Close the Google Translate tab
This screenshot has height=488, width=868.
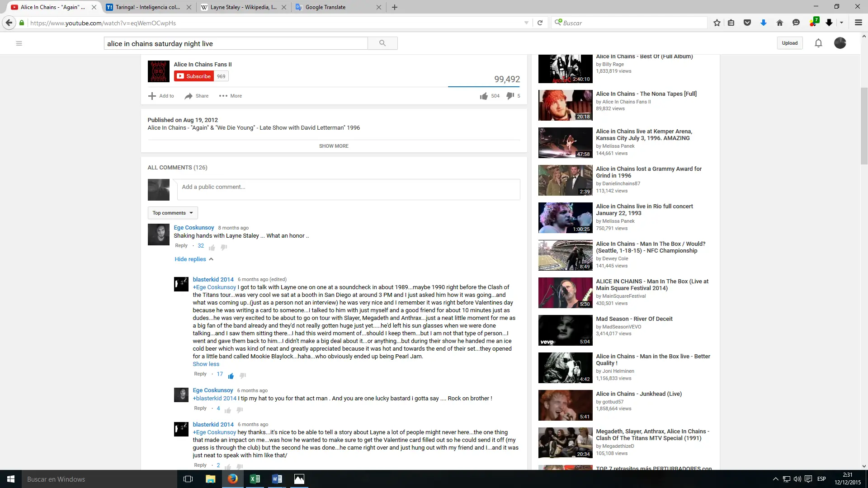(379, 7)
